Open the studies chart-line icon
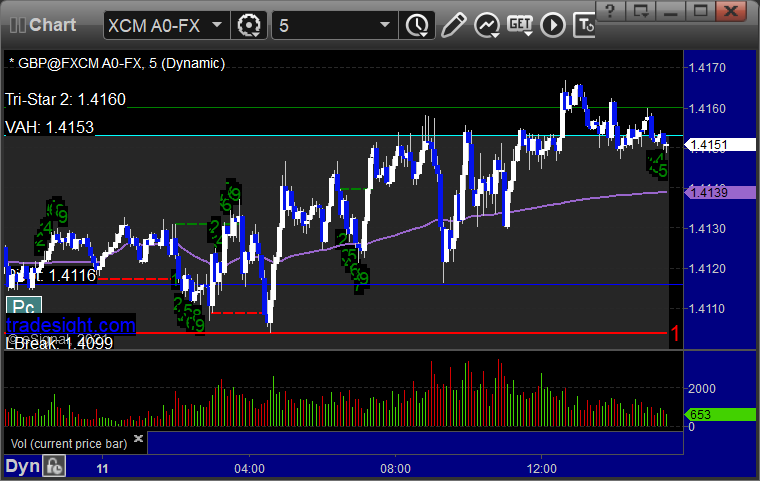760x481 pixels. (x=487, y=25)
